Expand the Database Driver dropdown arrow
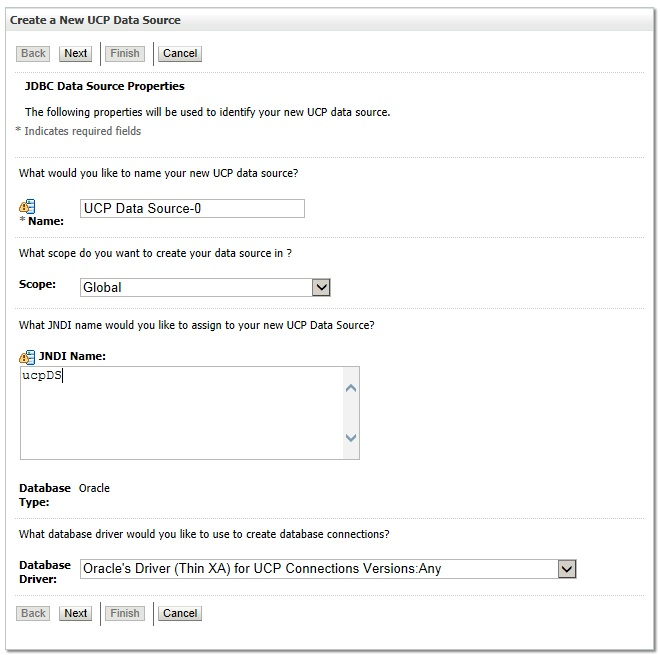This screenshot has width=660, height=655. [x=567, y=568]
